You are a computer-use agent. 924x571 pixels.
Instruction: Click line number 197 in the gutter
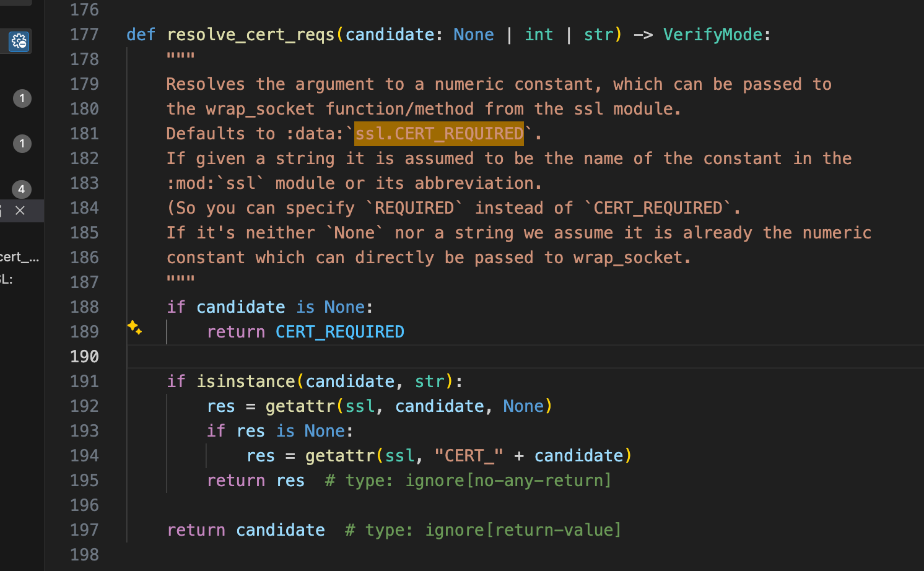[84, 530]
